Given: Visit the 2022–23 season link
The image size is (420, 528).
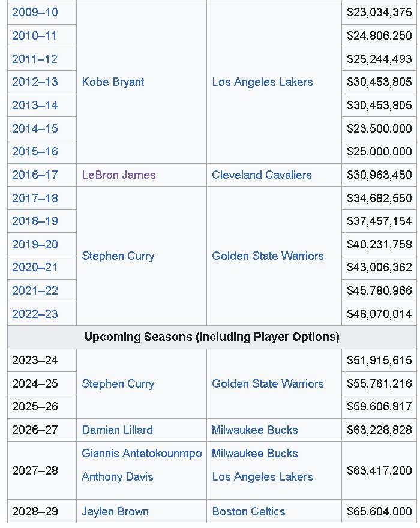Looking at the screenshot, I should click(x=35, y=314).
